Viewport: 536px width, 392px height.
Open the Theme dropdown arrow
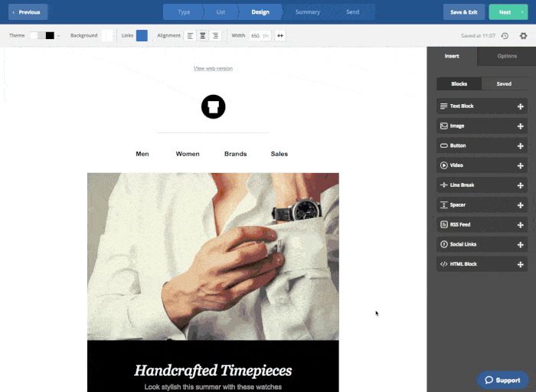(x=58, y=36)
